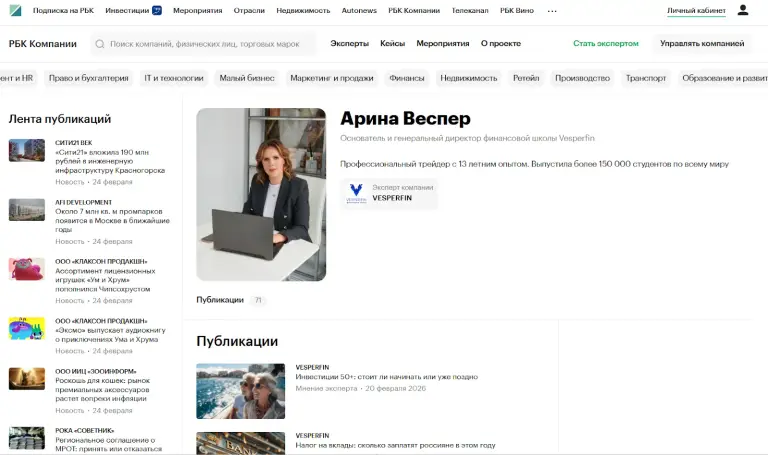This screenshot has height=455, width=768.
Task: Focus the company search field
Action: 204,44
